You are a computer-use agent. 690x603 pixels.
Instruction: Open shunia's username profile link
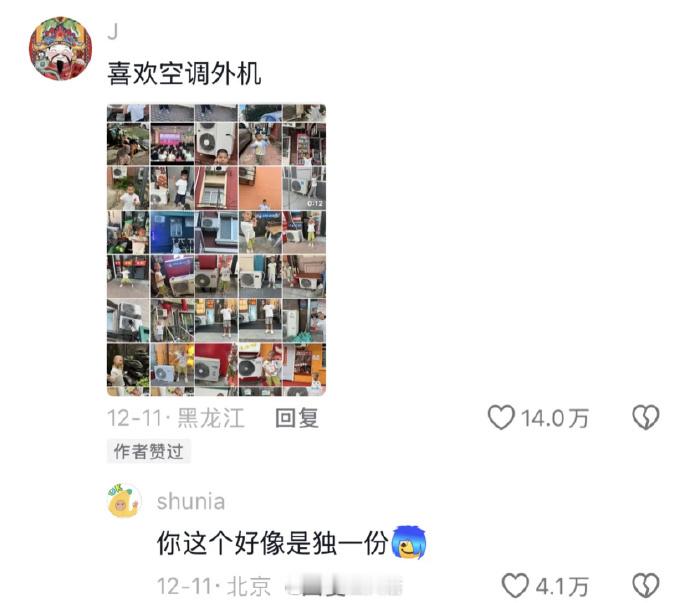[191, 501]
